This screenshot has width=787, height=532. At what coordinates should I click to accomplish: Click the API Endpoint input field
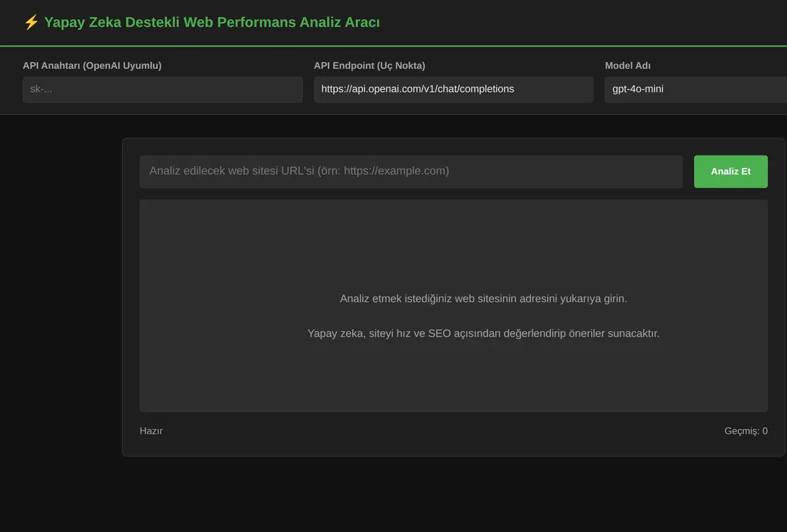(454, 89)
